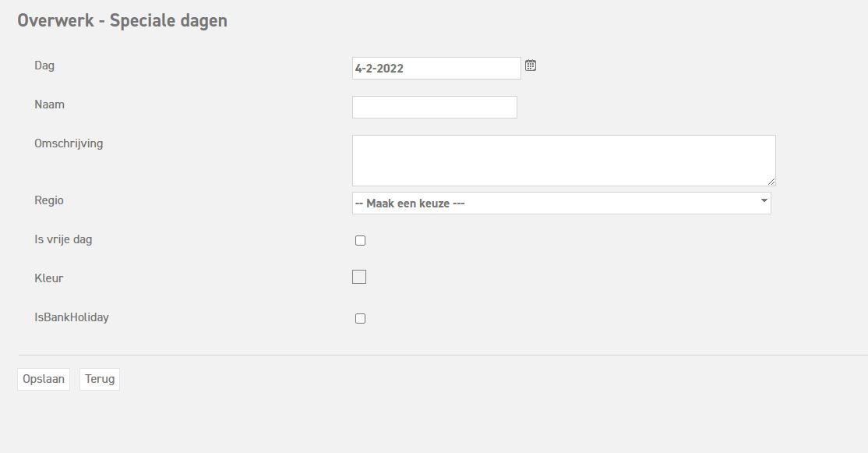Click the 'Is vrije dag' label text
This screenshot has width=868, height=453.
point(63,239)
